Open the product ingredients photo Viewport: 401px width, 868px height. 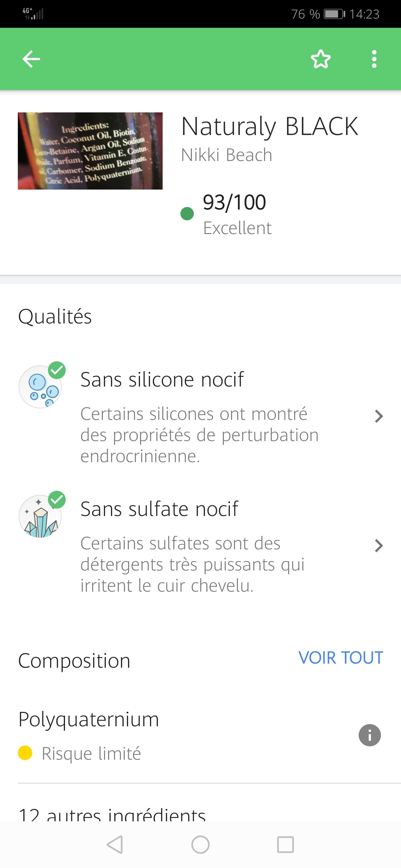90,151
